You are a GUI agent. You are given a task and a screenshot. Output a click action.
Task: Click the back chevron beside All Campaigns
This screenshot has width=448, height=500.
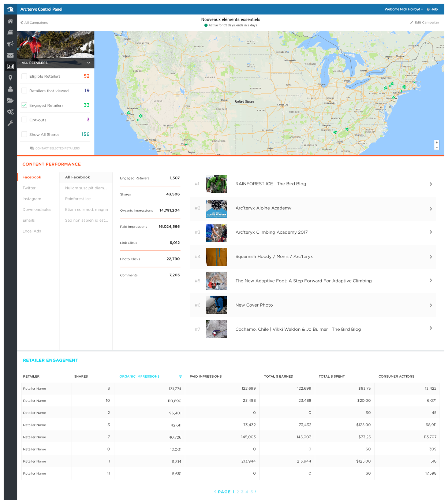point(22,23)
